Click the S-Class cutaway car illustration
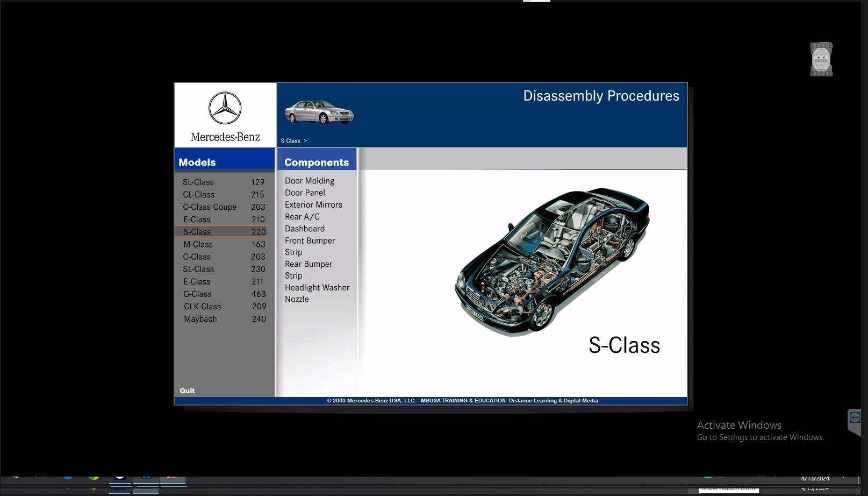 [x=552, y=261]
